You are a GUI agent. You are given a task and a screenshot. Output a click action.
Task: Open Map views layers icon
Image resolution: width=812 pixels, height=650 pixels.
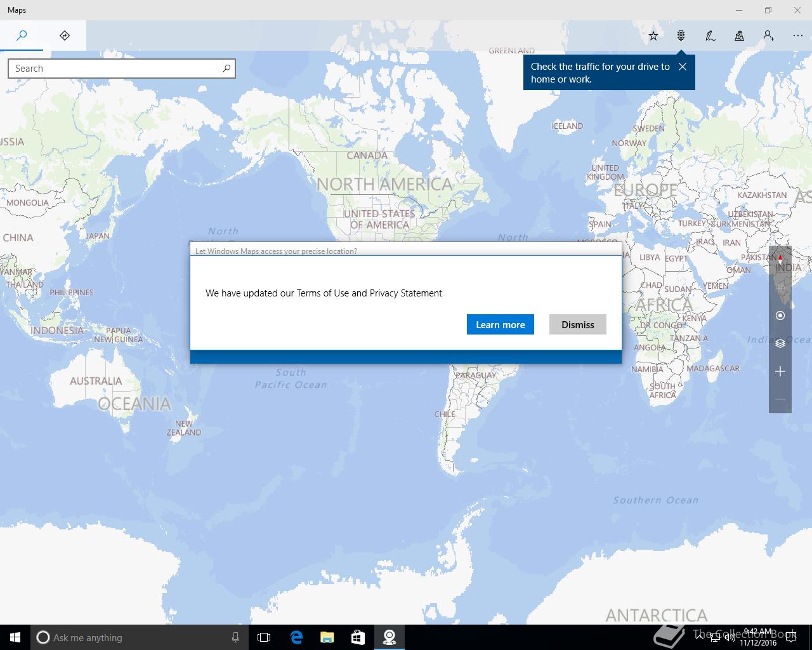click(780, 343)
